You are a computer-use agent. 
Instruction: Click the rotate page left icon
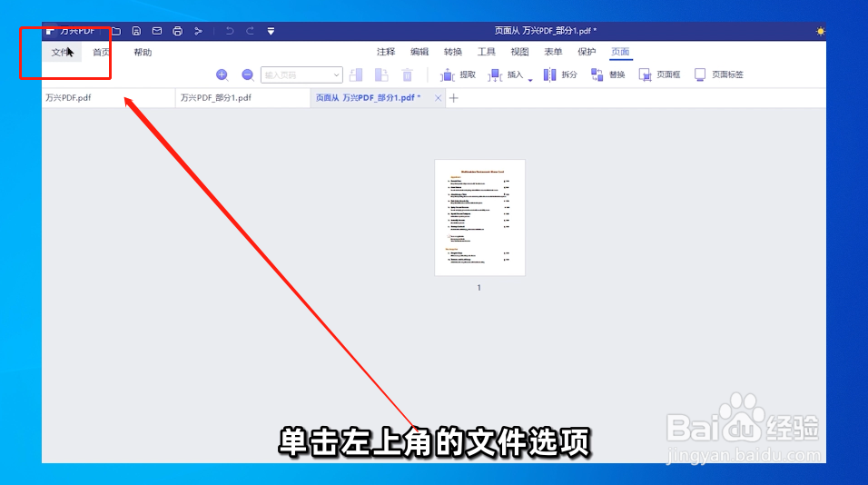pyautogui.click(x=356, y=74)
